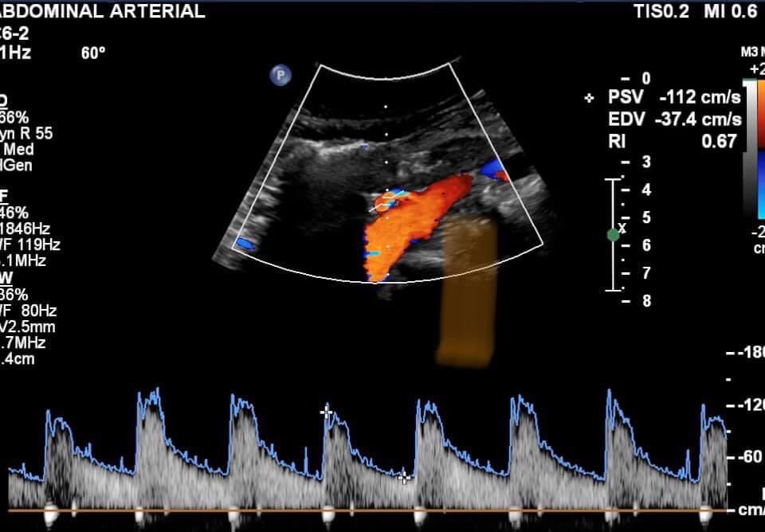Click the 1846Hz PRF value
Screen dimensions: 765x532
coord(25,229)
